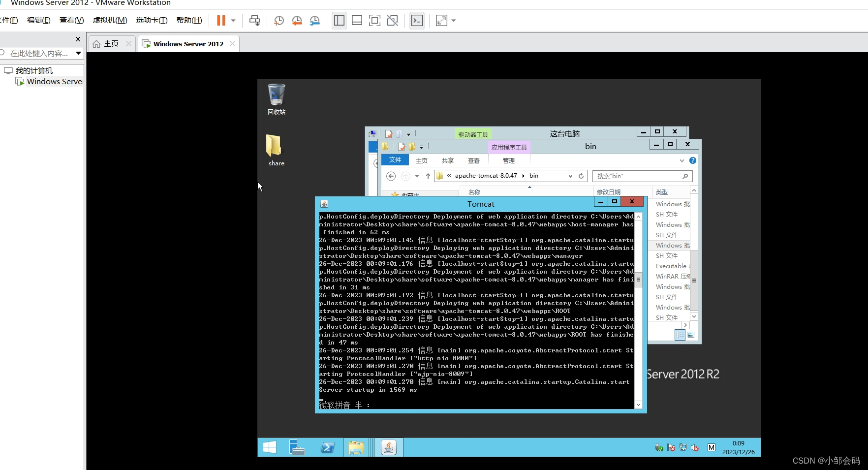Click the Back arrow in bin explorer

[x=391, y=176]
